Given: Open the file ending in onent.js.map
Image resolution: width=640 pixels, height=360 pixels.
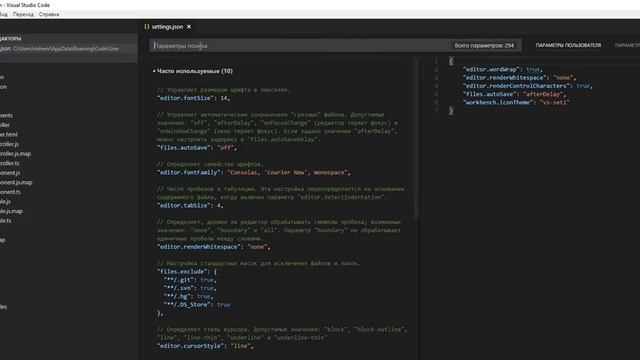Looking at the screenshot, I should tap(16, 182).
